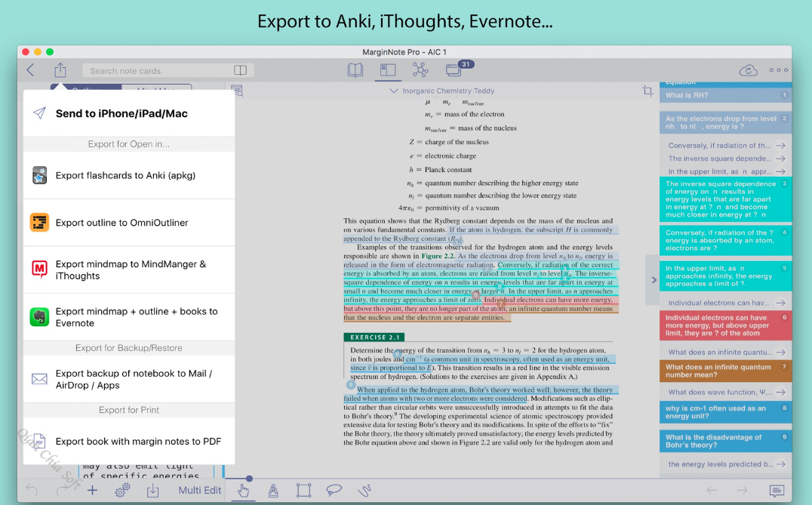812x505 pixels.
Task: Click the share/export icon in top toolbar
Action: (60, 70)
